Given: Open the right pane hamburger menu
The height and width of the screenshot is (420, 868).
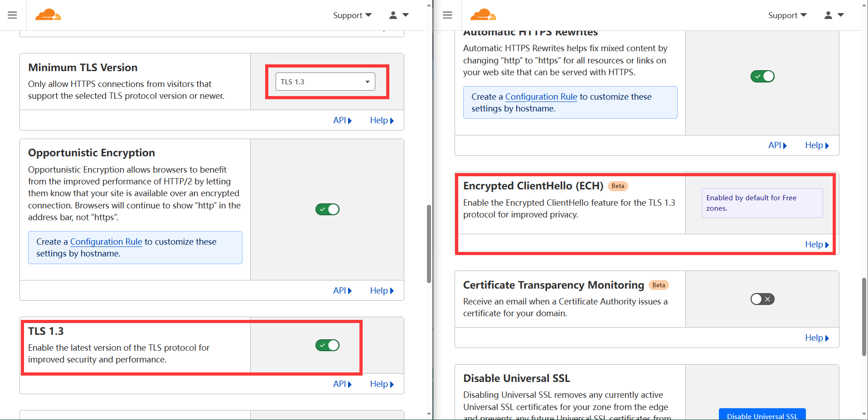Looking at the screenshot, I should pyautogui.click(x=447, y=15).
